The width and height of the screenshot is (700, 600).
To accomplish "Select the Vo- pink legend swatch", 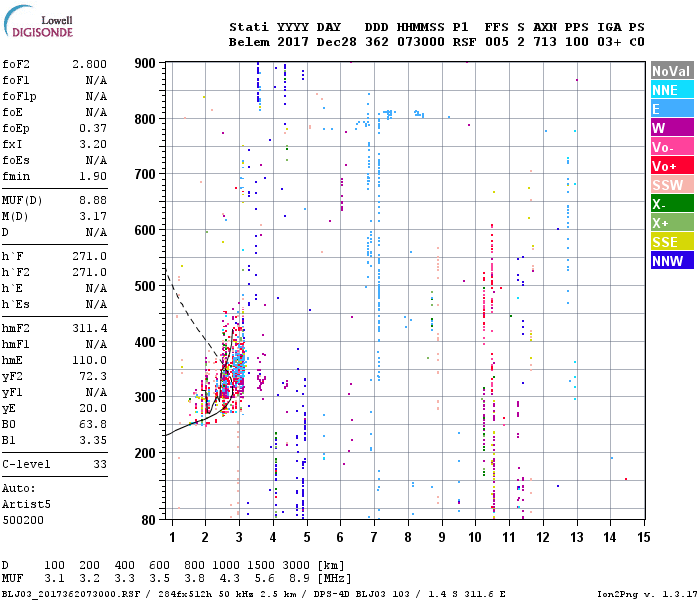I will [672, 147].
